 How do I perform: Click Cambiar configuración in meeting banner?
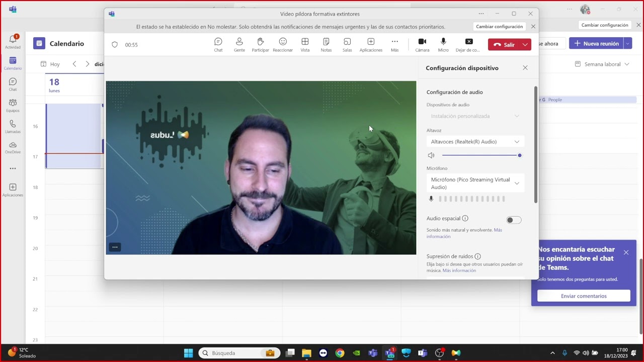pos(499,27)
